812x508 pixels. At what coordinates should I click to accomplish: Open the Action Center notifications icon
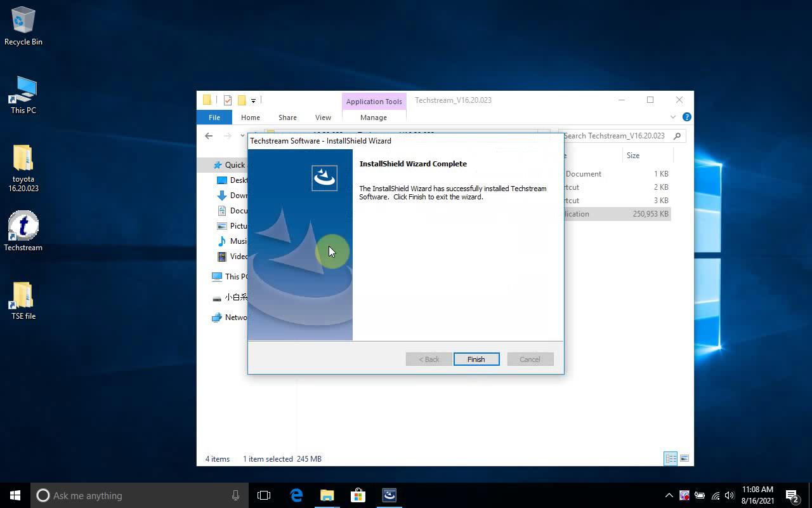click(792, 495)
